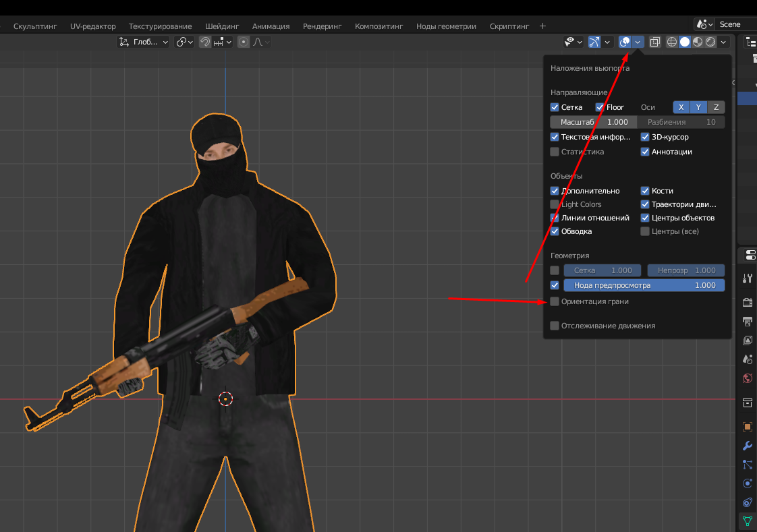
Task: Enable the Статистика checkbox
Action: coord(555,152)
